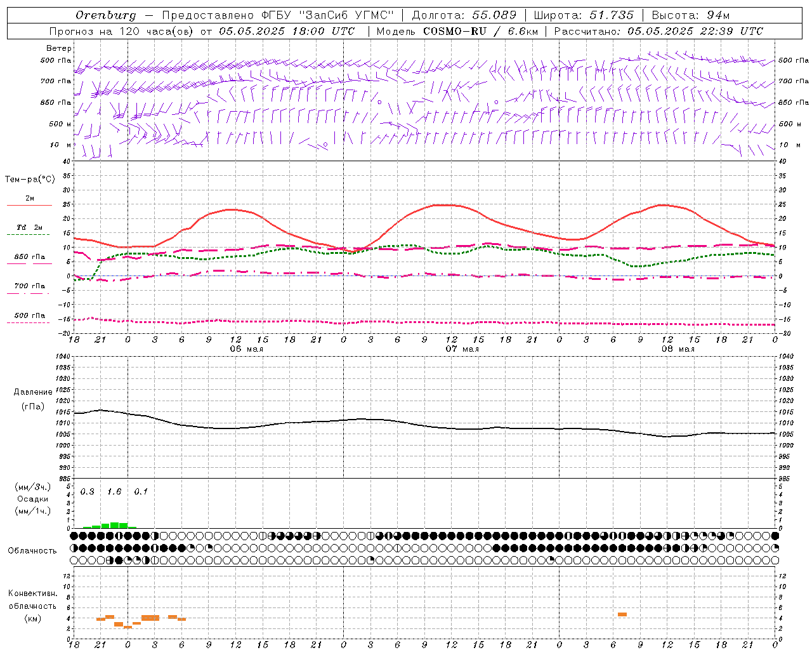Select the Облачность cloud cover label
Image resolution: width=812 pixels, height=650 pixels.
click(x=32, y=550)
